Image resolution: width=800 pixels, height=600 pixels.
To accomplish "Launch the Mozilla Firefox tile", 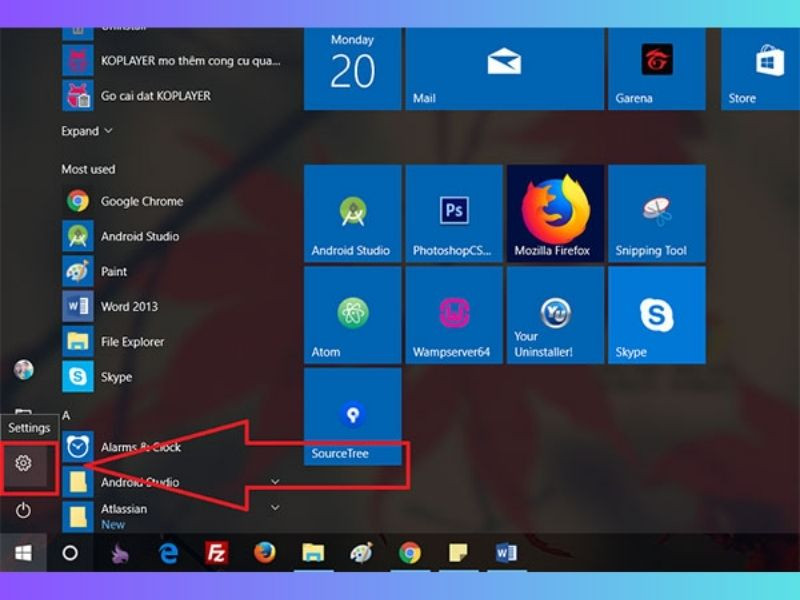I will (x=555, y=213).
